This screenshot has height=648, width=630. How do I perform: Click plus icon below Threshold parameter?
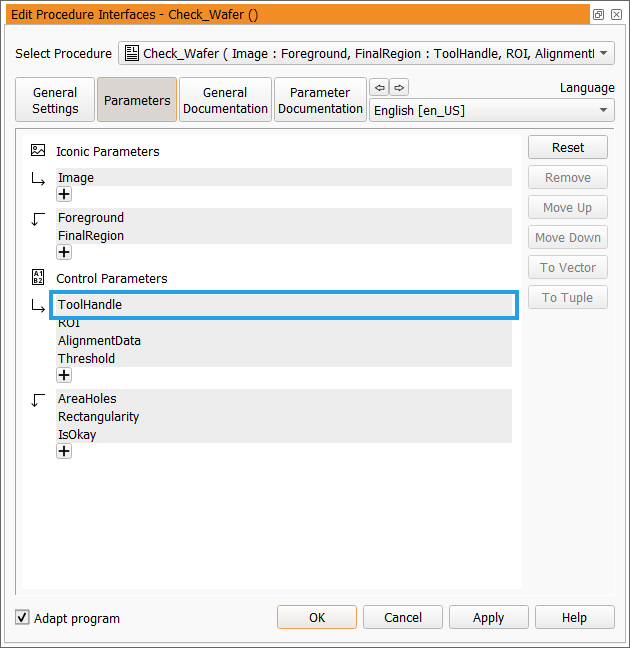click(64, 375)
